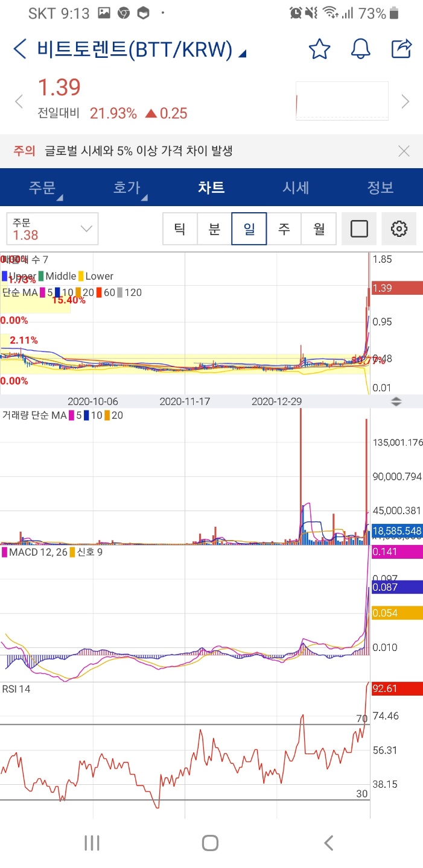Tap the 18,585.548 volume tag
Image resolution: width=423 pixels, height=868 pixels.
click(x=398, y=531)
